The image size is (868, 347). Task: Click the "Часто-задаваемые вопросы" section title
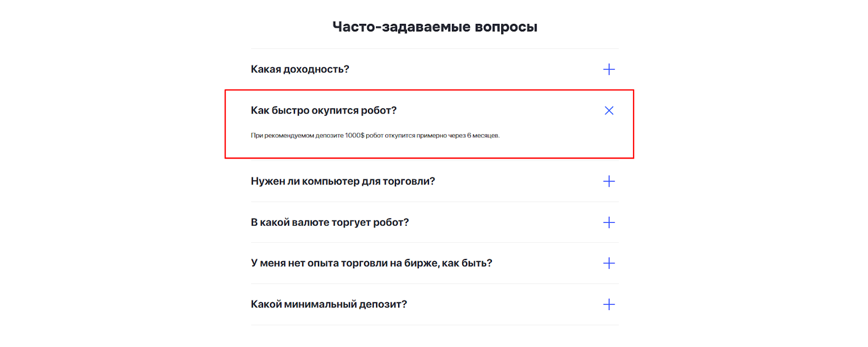coord(434,26)
